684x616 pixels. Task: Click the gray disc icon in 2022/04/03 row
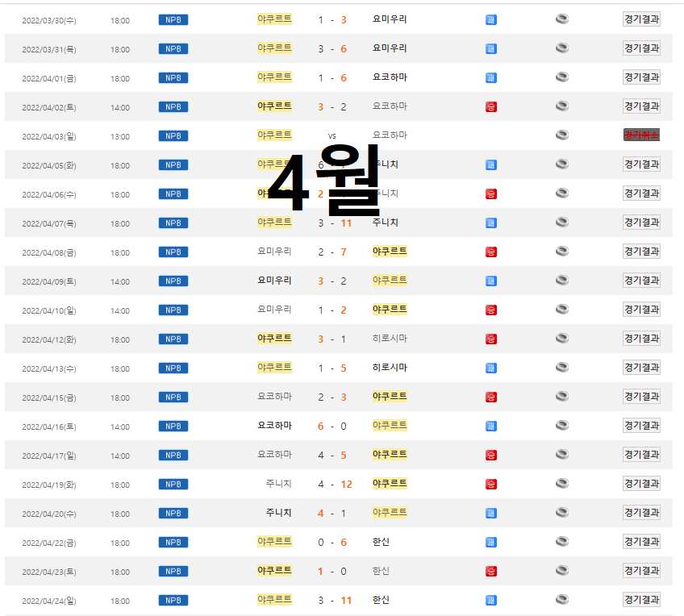click(562, 135)
